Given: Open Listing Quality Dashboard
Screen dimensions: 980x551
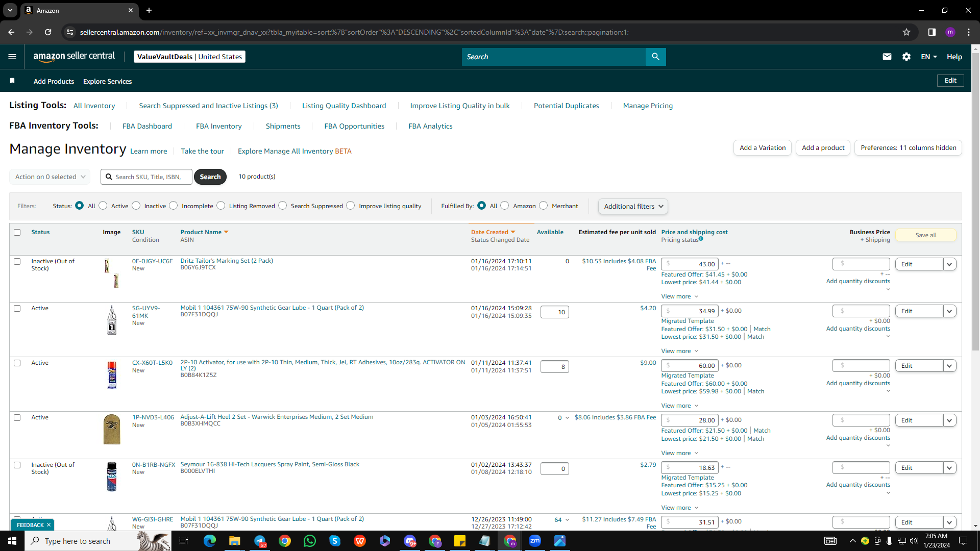Looking at the screenshot, I should coord(344,106).
